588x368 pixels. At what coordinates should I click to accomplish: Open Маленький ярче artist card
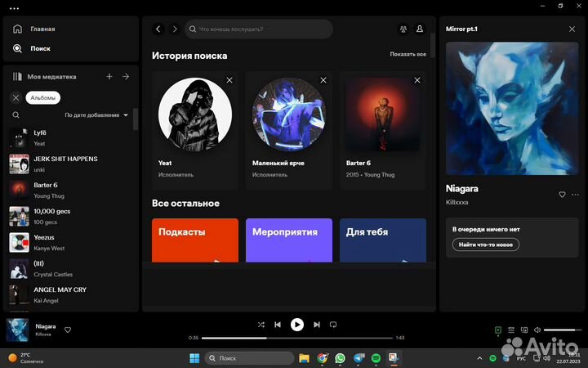point(289,130)
